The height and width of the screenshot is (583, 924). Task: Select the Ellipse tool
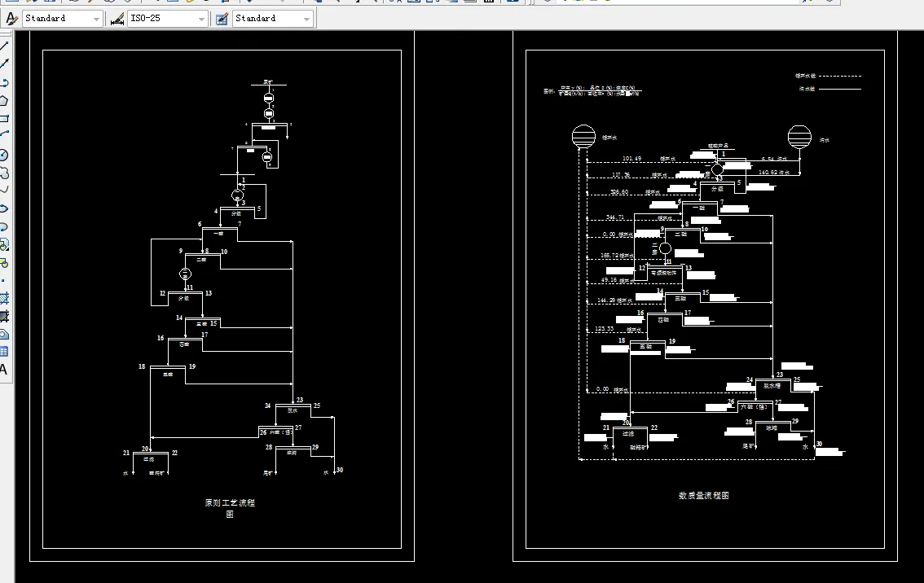[x=4, y=208]
